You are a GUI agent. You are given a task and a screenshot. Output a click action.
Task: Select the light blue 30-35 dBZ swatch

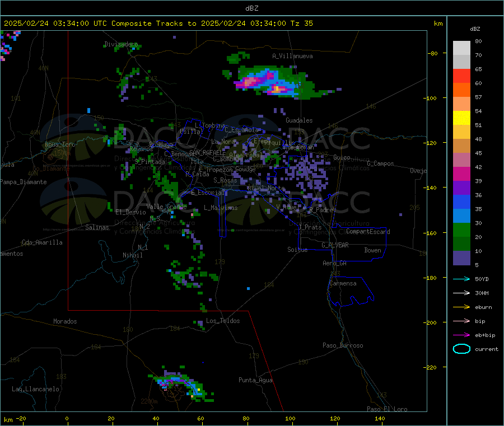pos(461,216)
